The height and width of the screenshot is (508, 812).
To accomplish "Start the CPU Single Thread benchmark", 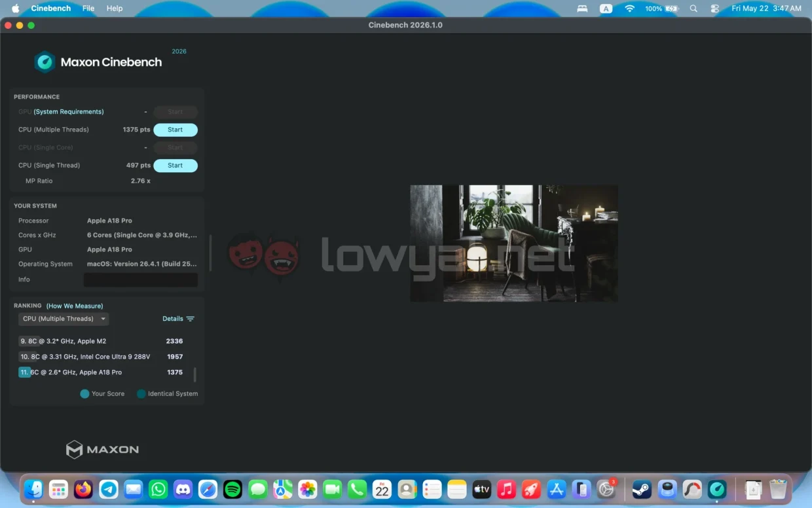I will tap(175, 166).
